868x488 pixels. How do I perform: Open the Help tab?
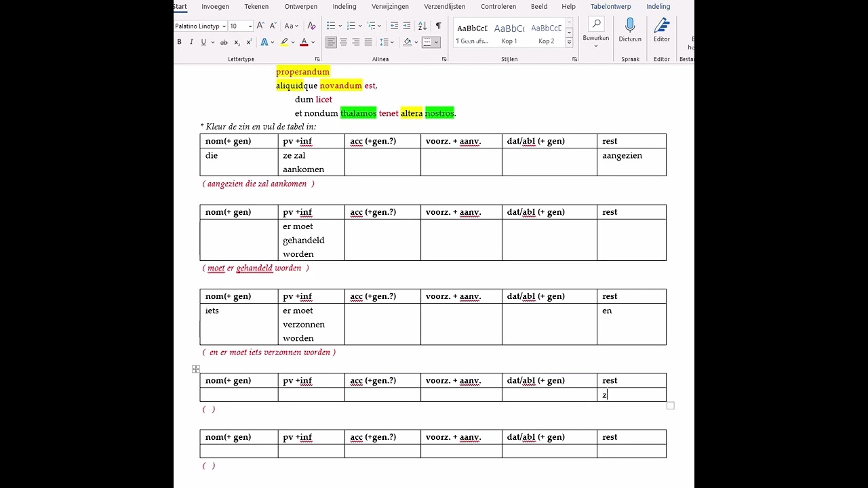click(x=568, y=7)
